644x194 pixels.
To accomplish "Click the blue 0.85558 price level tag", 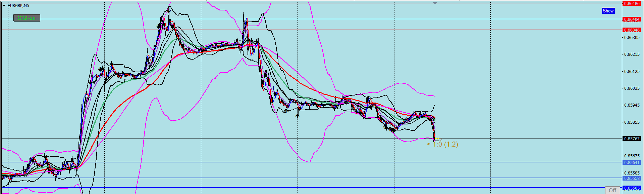I will point(632,179).
